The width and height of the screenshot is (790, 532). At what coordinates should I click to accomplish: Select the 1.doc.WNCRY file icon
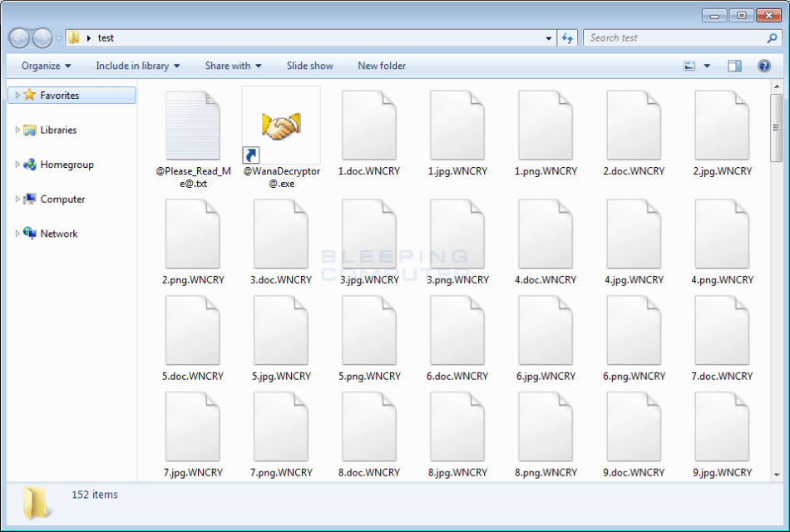[x=368, y=125]
